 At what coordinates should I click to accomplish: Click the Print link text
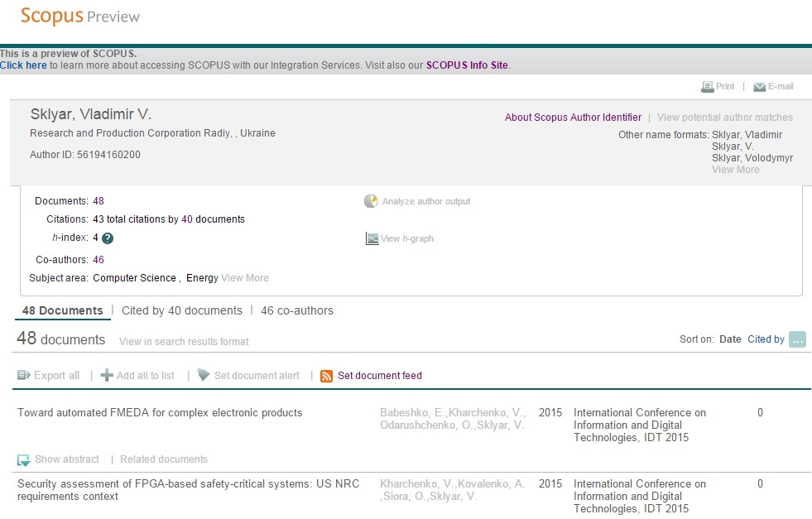click(725, 86)
